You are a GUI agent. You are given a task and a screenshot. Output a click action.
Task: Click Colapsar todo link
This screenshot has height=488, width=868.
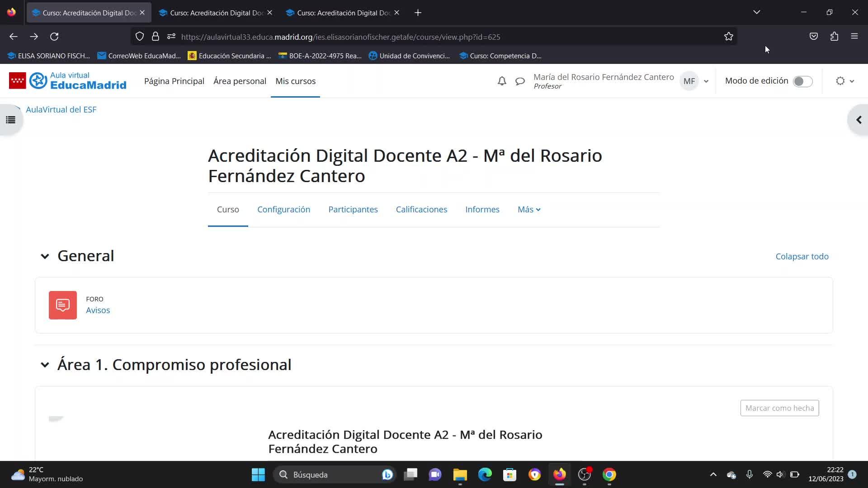click(x=802, y=257)
